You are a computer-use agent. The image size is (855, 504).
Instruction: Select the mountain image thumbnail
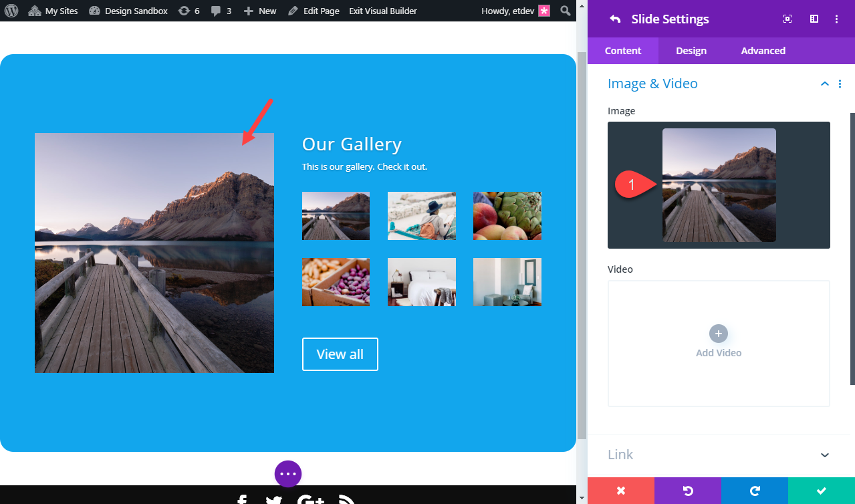[718, 184]
